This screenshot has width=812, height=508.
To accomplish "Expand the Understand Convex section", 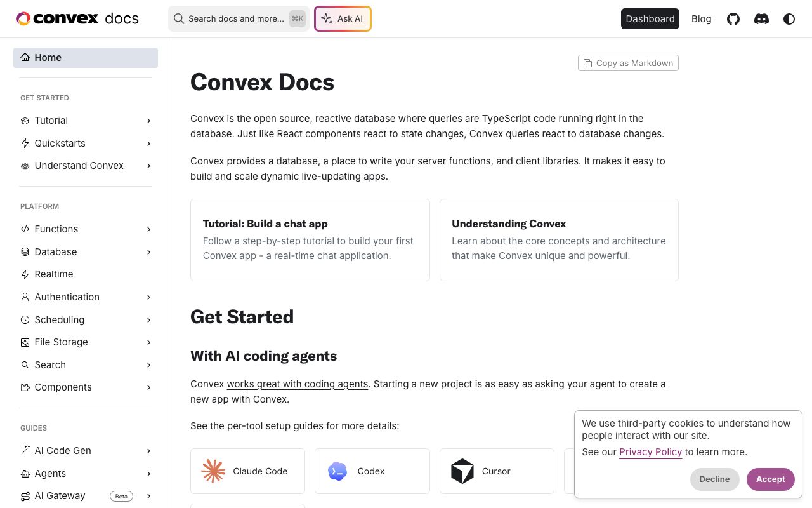I will coord(148,166).
